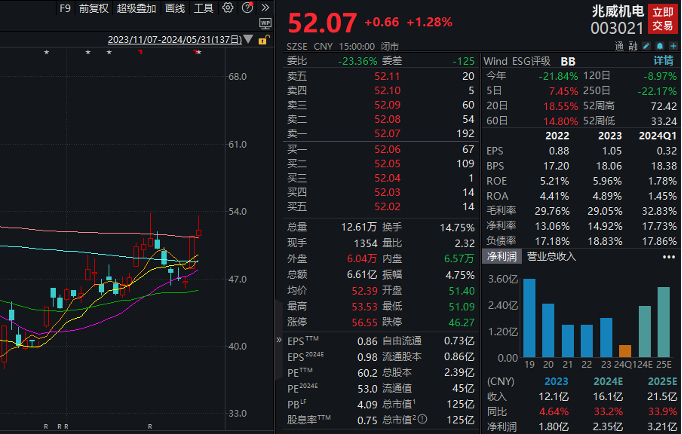Click the pencil note icon

(x=647, y=46)
